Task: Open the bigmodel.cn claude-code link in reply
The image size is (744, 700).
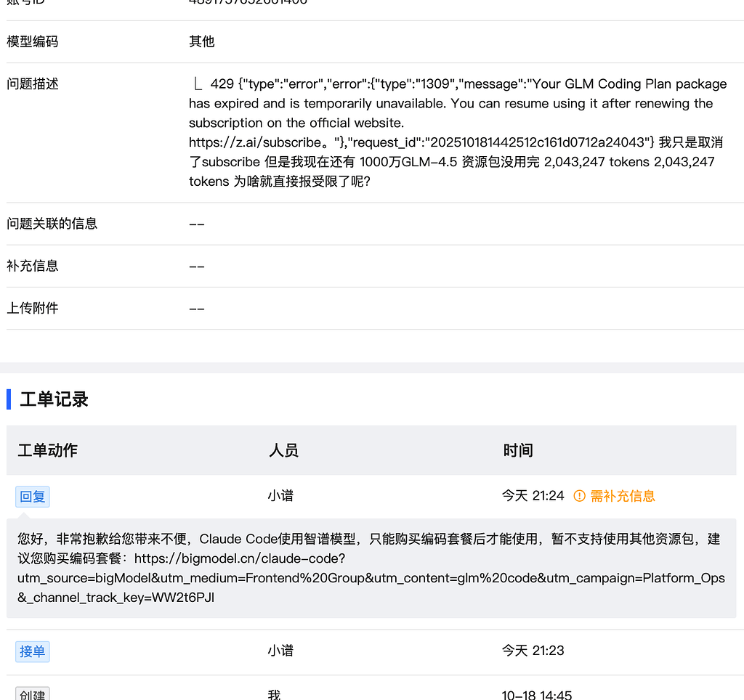Action: (371, 578)
